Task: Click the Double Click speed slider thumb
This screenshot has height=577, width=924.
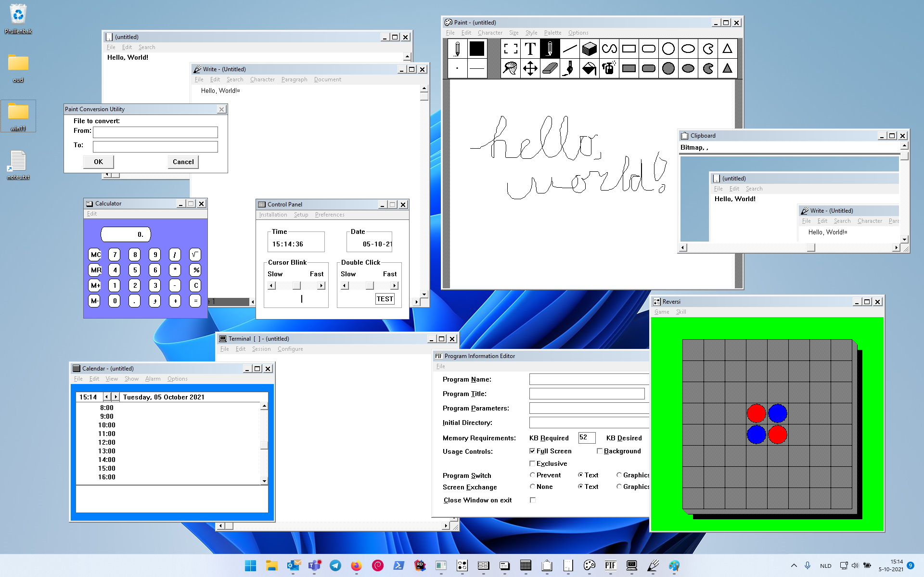Action: (x=369, y=286)
